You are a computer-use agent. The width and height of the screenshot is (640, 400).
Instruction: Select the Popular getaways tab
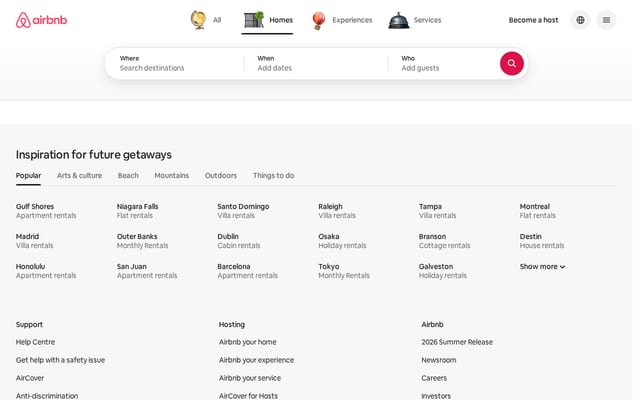click(x=29, y=176)
